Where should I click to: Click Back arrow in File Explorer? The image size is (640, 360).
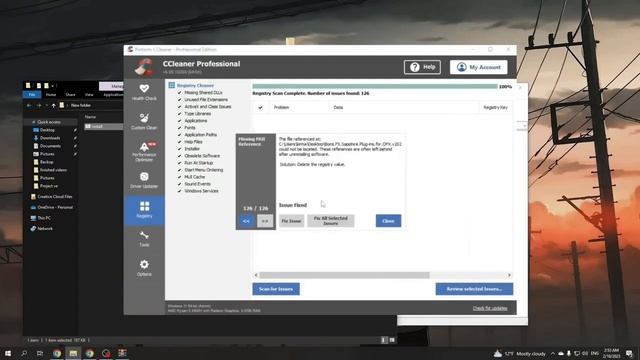click(x=29, y=105)
